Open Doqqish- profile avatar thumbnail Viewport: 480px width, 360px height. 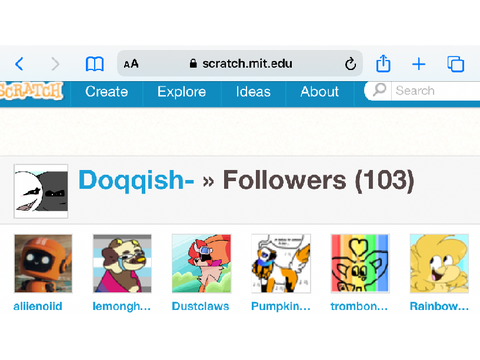(41, 191)
